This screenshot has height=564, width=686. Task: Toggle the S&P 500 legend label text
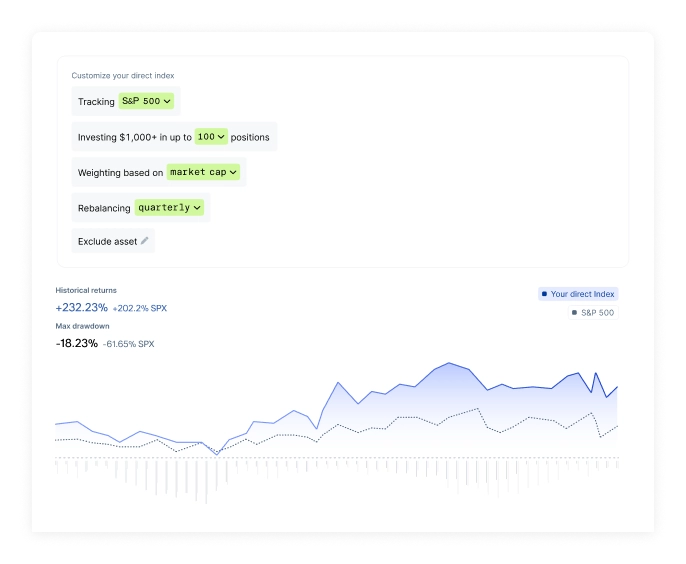(x=598, y=313)
